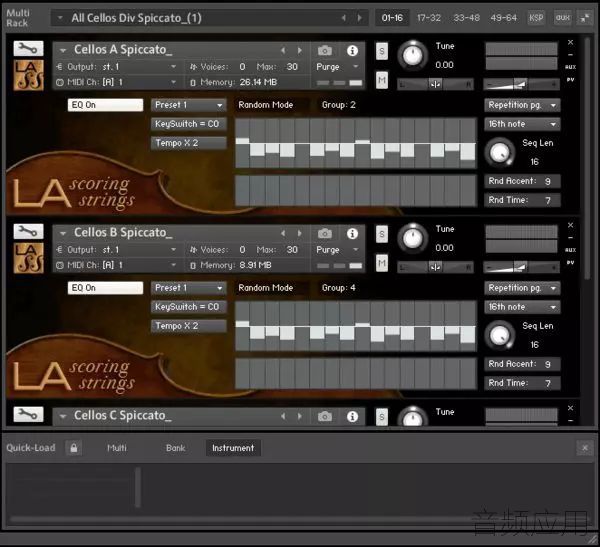The image size is (600, 547).
Task: Switch to instrument page 49-64
Action: (x=503, y=18)
